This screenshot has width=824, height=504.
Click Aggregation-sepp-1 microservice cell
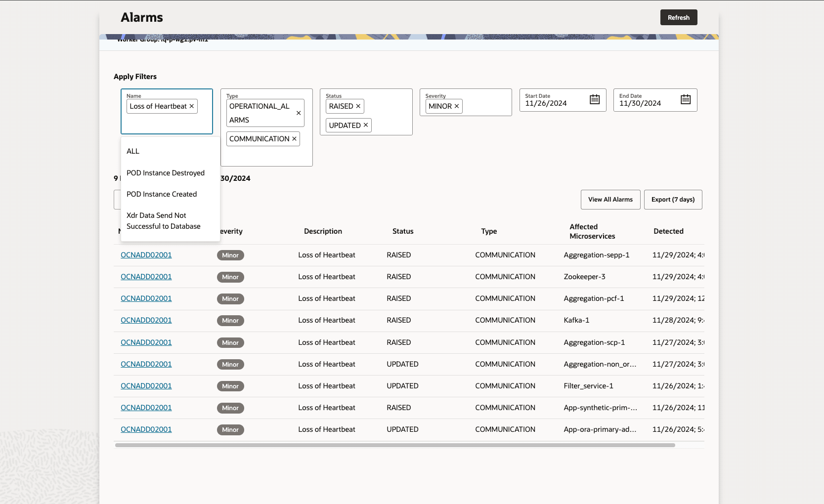[x=597, y=255]
